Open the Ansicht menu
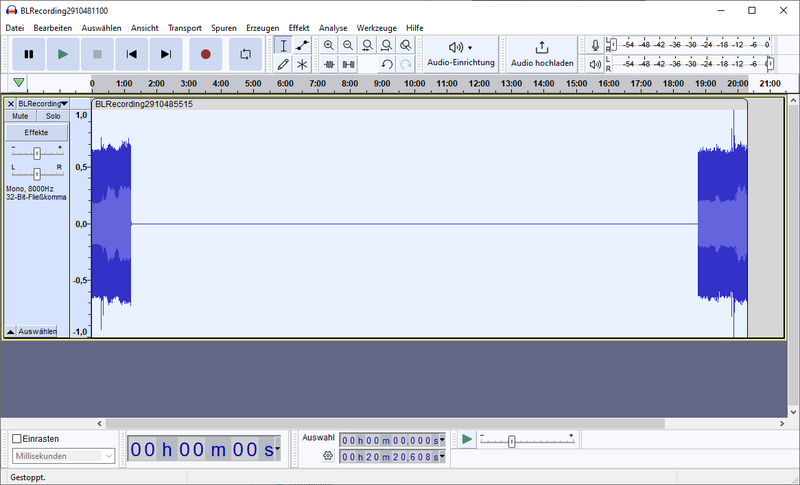This screenshot has height=485, width=800. point(144,28)
